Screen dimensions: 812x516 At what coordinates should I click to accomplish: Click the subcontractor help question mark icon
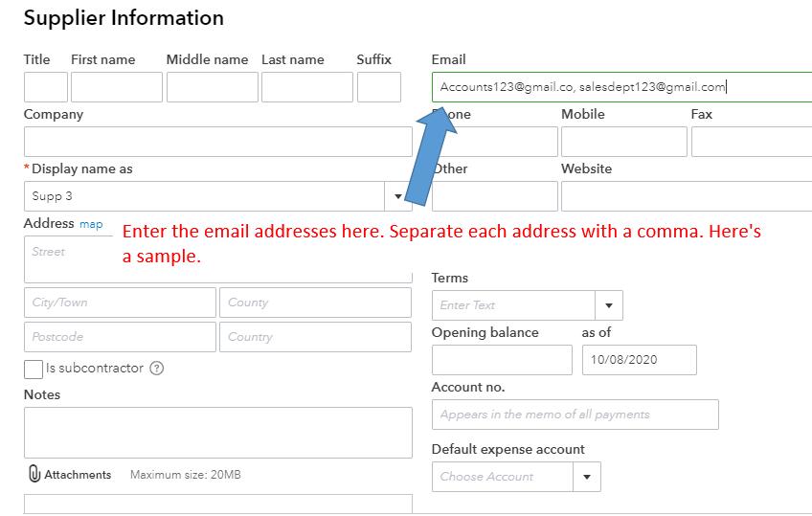[157, 368]
